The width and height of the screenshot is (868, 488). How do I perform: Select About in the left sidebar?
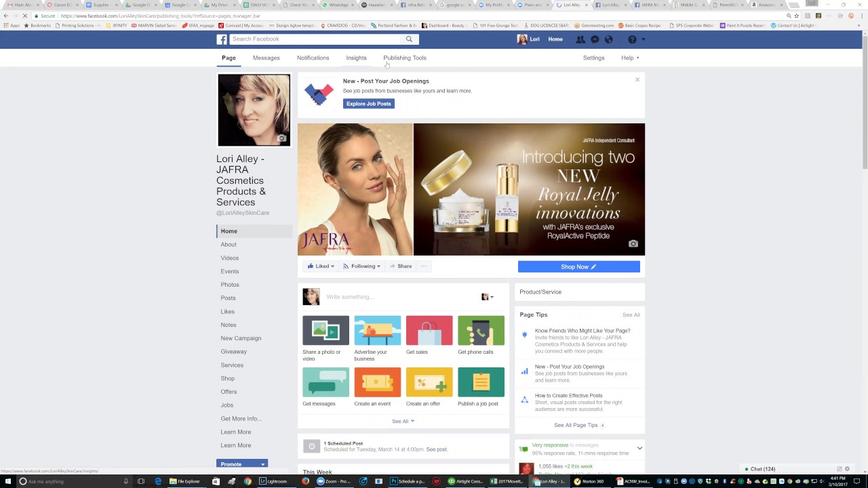point(229,245)
